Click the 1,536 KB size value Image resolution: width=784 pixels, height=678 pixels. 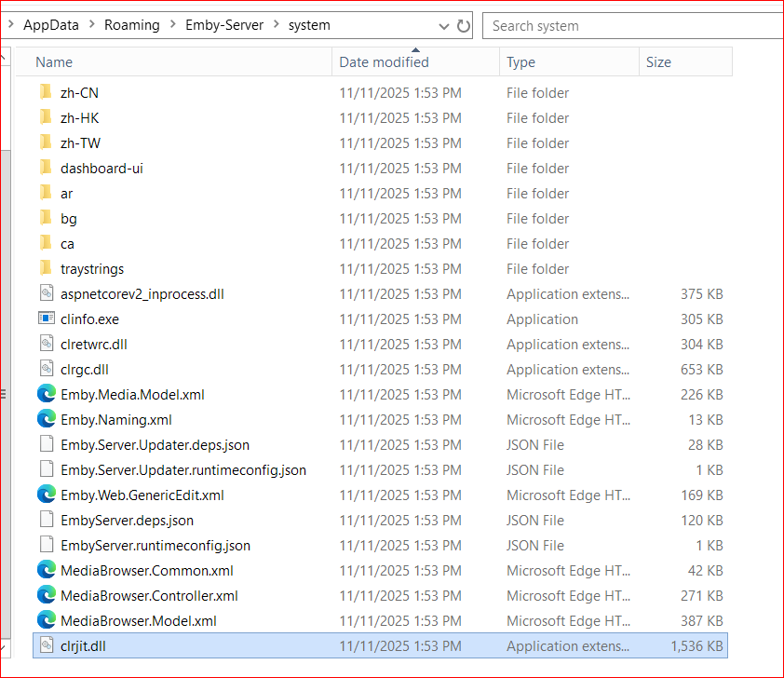point(697,646)
